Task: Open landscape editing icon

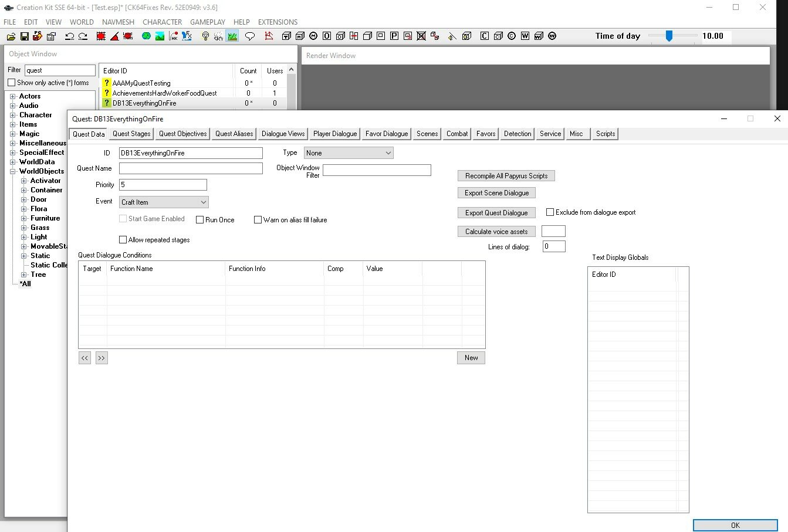Action: 160,36
